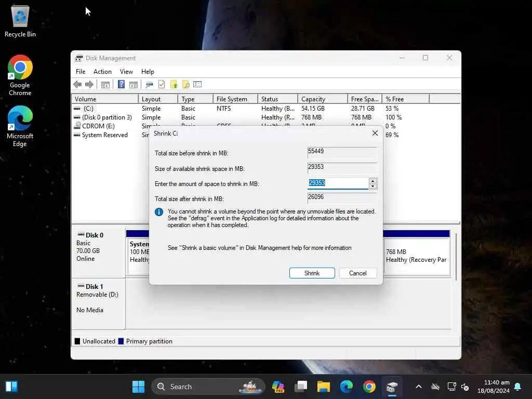Image resolution: width=532 pixels, height=399 pixels.
Task: Click the muted volume tray icon
Action: [x=465, y=387]
